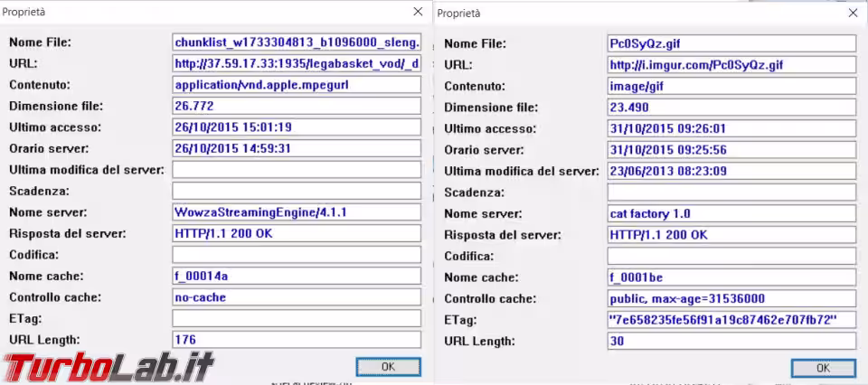The width and height of the screenshot is (868, 385).
Task: Click the Dimensione file label in right dialog
Action: point(491,108)
